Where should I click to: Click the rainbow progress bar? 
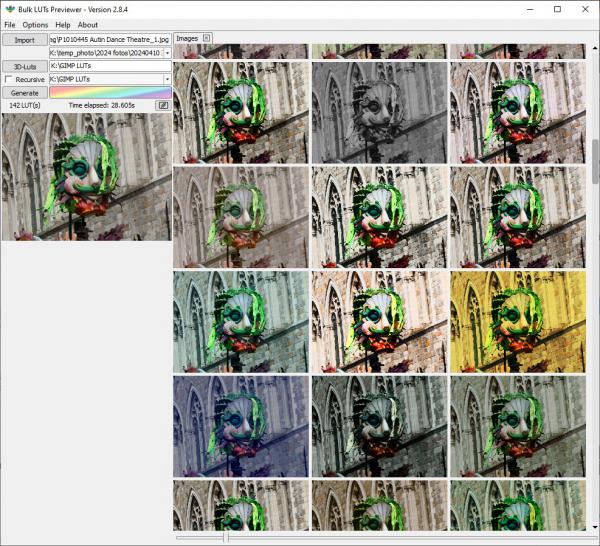110,93
